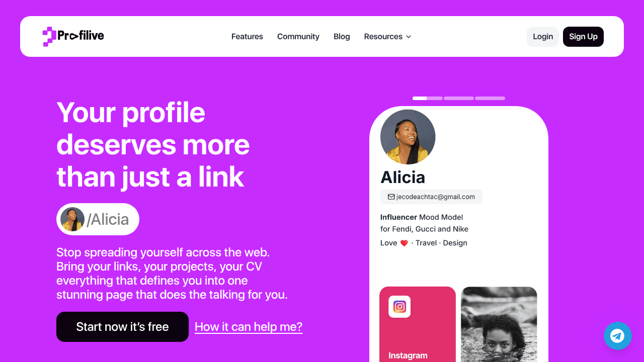Click the Login button
This screenshot has height=362, width=644.
coord(543,37)
